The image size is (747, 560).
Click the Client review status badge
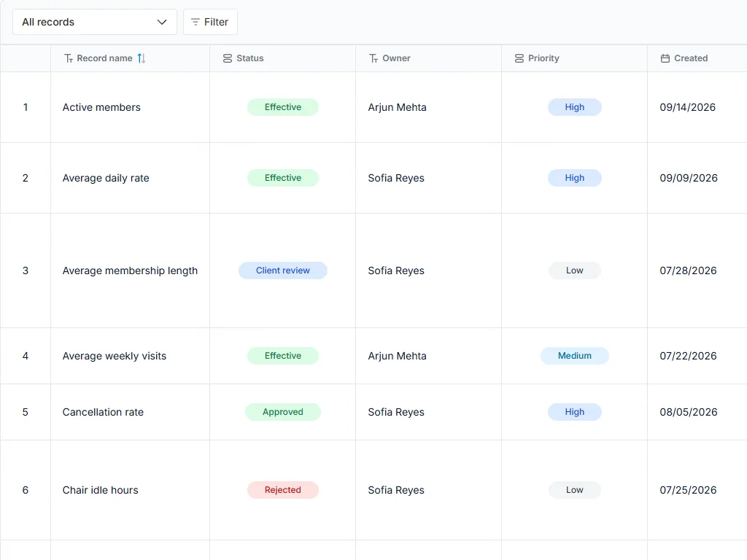(283, 271)
